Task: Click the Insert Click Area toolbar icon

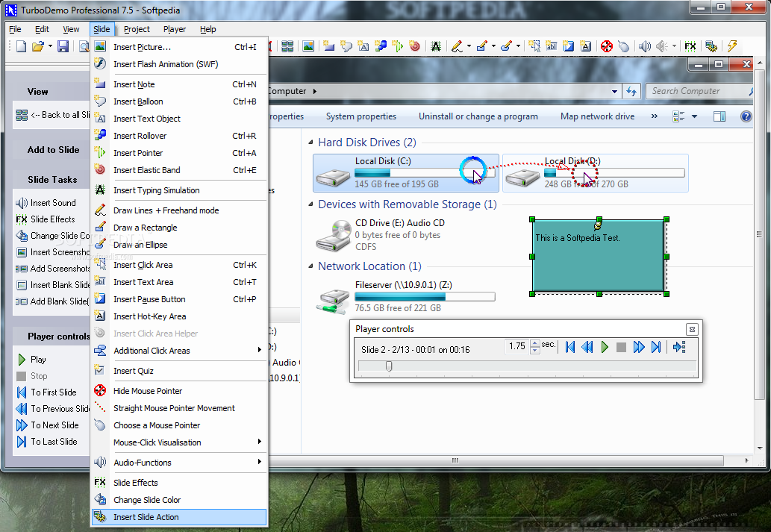Action: [534, 46]
